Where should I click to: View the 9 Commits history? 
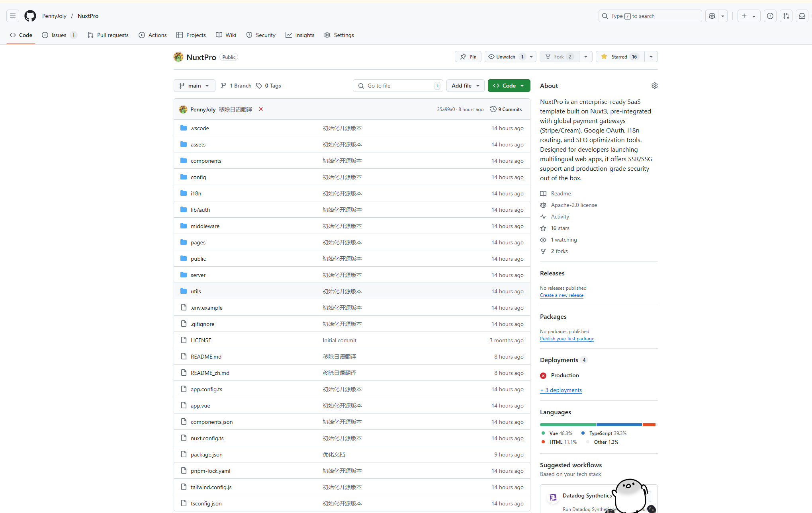[x=506, y=109]
